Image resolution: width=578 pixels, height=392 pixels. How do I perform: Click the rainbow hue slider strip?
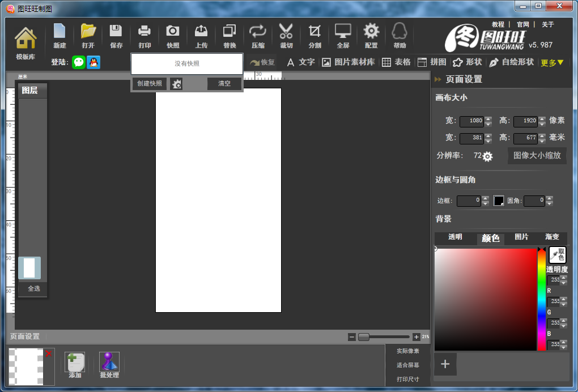(x=542, y=300)
